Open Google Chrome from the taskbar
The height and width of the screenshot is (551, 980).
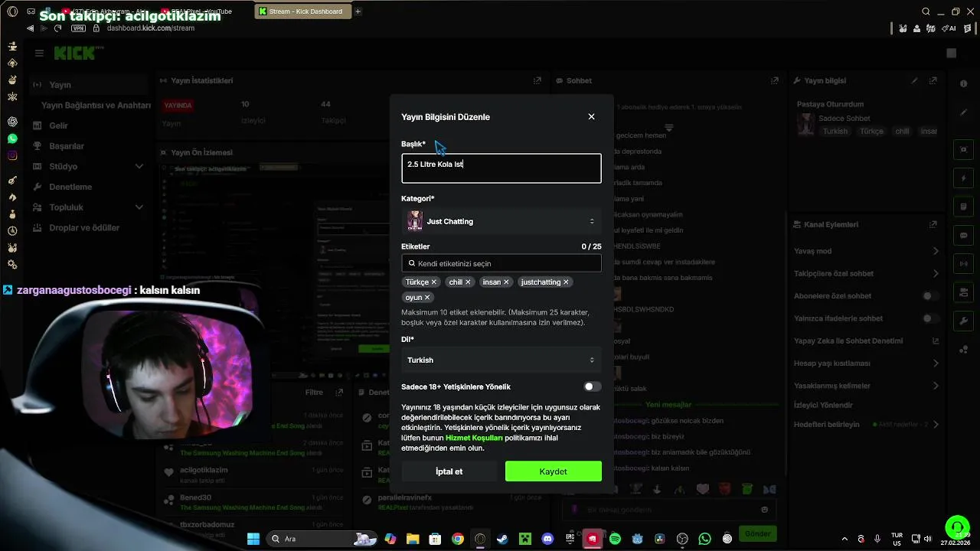click(x=457, y=539)
